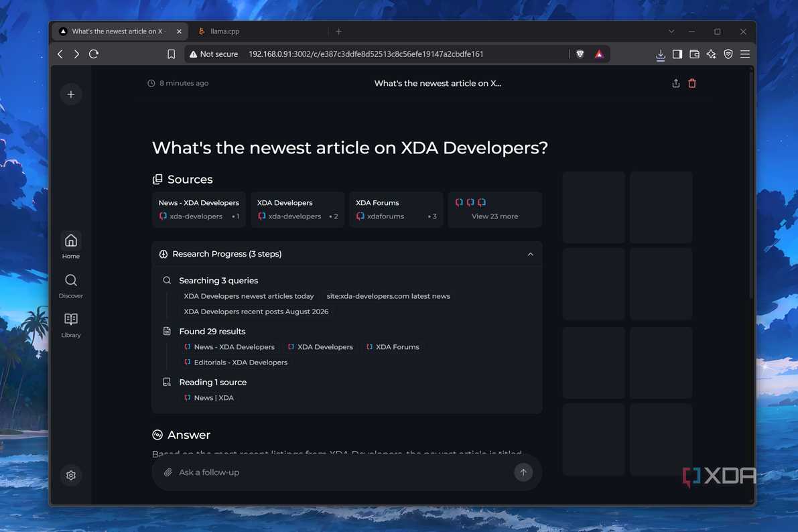Open XDA Forums source card
Image resolution: width=798 pixels, height=532 pixels.
[x=397, y=209]
